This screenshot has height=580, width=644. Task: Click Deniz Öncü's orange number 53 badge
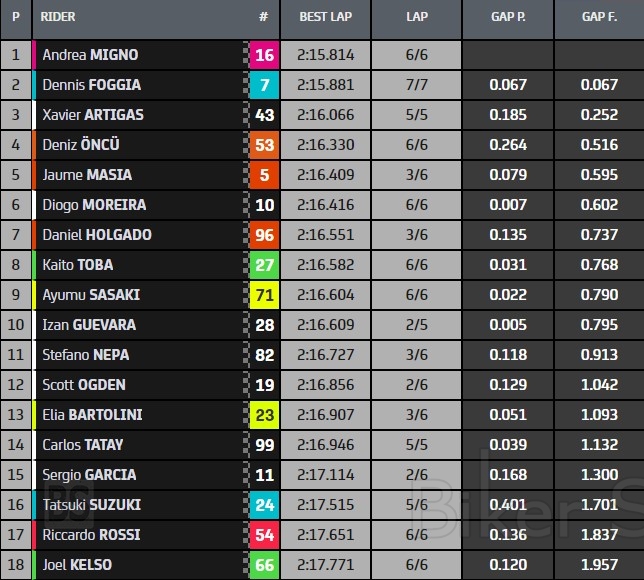click(x=264, y=145)
